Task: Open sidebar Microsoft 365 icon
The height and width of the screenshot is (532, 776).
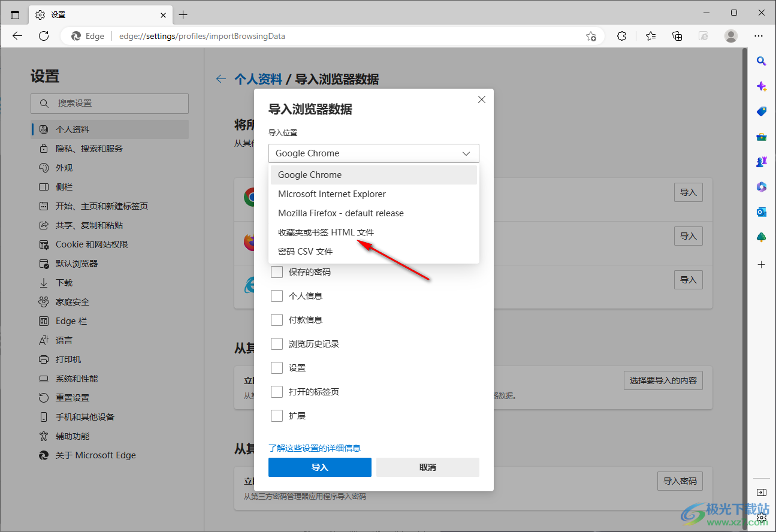Action: 762,187
